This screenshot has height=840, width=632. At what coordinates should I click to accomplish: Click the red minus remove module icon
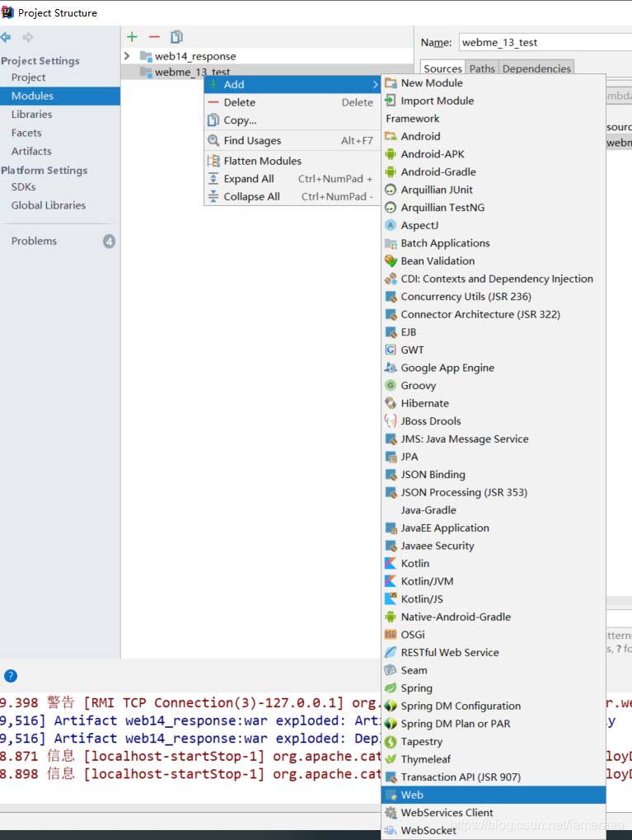[154, 37]
